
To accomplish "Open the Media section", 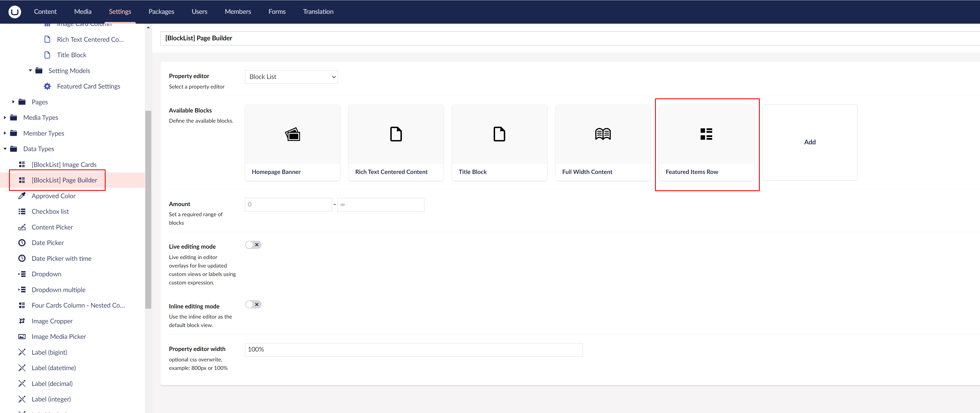I will (83, 12).
